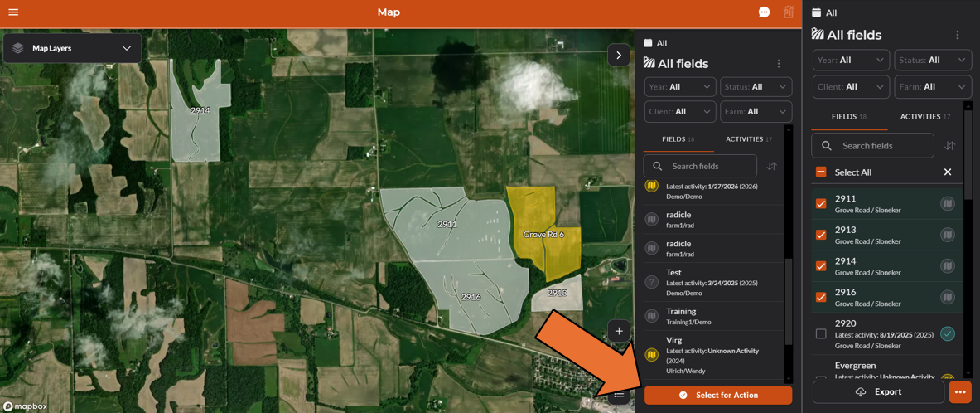
Task: Check the 2920 field checkbox
Action: click(x=821, y=334)
